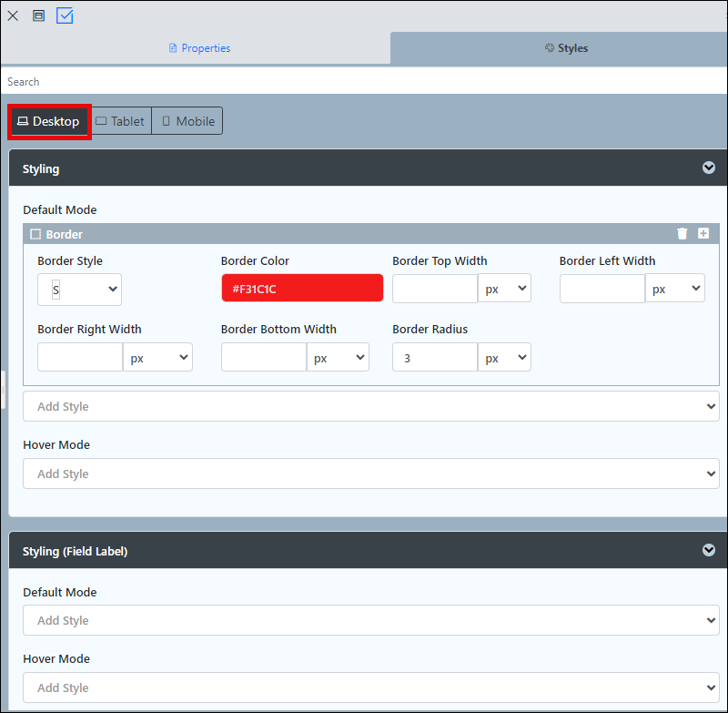Image resolution: width=728 pixels, height=713 pixels.
Task: Click the Border Radius label
Action: click(430, 330)
